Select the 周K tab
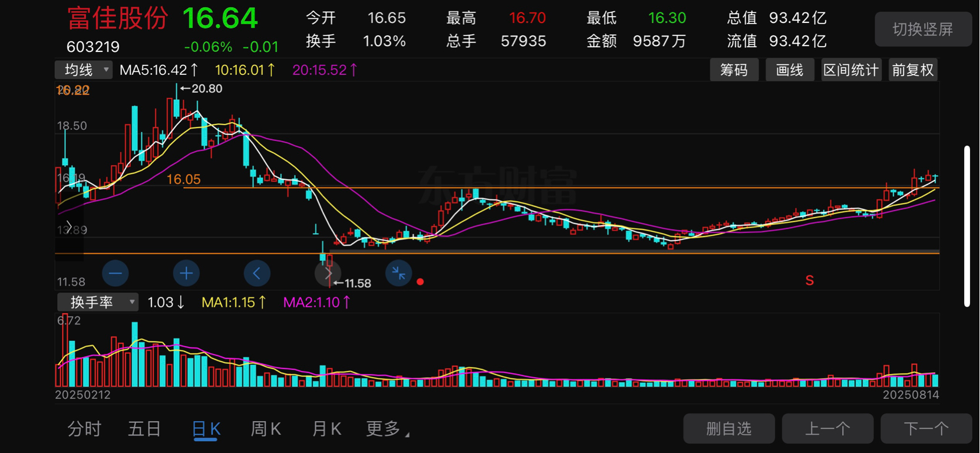Image resolution: width=980 pixels, height=453 pixels. tap(266, 429)
